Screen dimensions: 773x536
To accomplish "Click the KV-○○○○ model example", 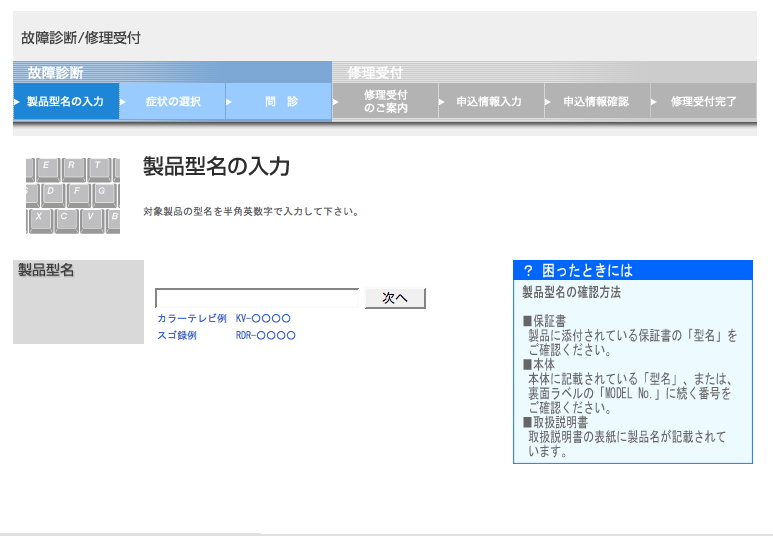I will [x=263, y=319].
